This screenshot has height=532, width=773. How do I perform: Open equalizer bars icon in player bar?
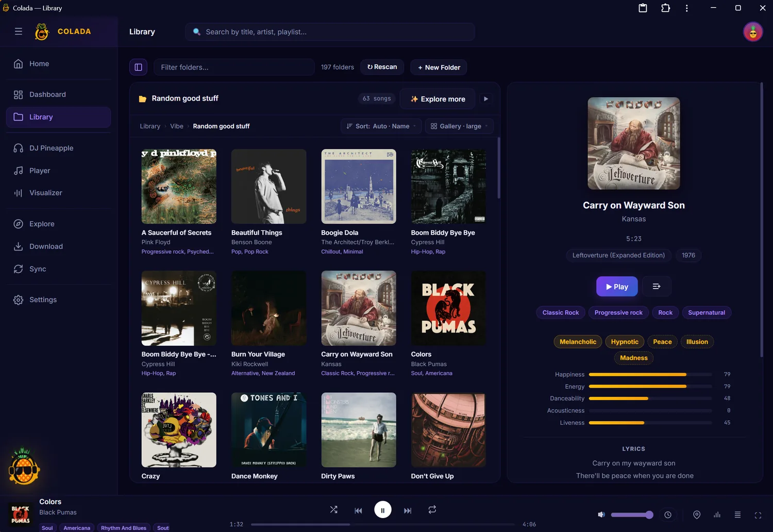pyautogui.click(x=717, y=515)
